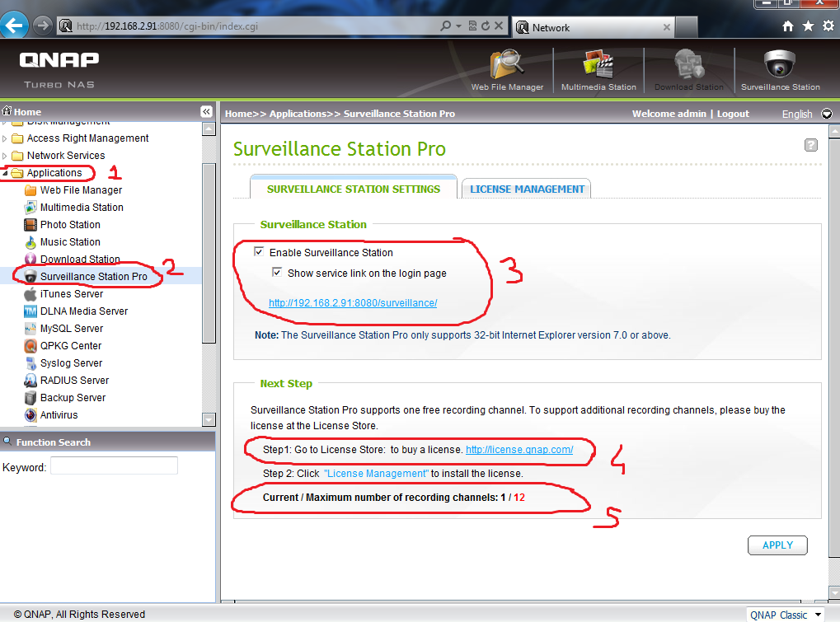This screenshot has height=622, width=840.
Task: Click the compatibility view icon in address bar
Action: tap(472, 26)
